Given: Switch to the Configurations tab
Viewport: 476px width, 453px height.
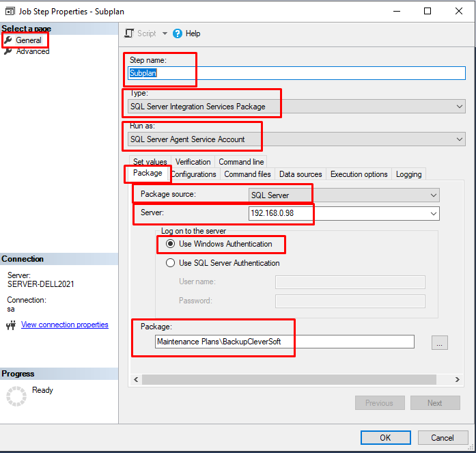Looking at the screenshot, I should [x=193, y=174].
